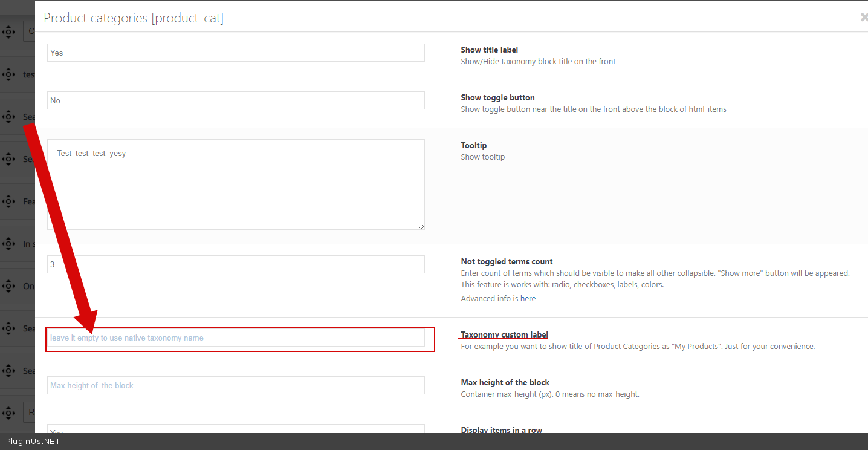This screenshot has width=868, height=450.
Task: Click the resize grip of the Tooltip textarea
Action: click(x=421, y=226)
